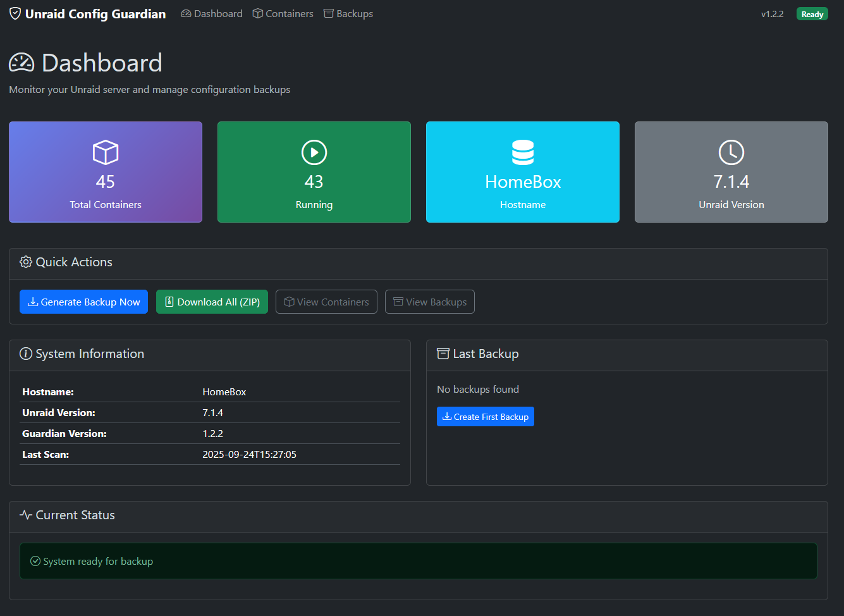Screen dimensions: 844x616
Task: Click 'System ready for backup' status text
Action: tap(98, 561)
